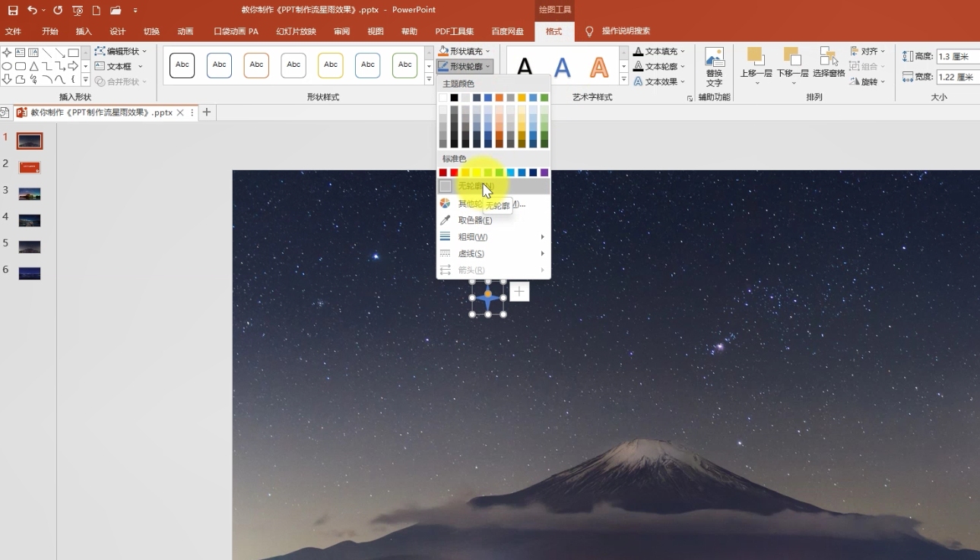Open the Customize Quick Access Toolbar dropdown
Viewport: 980px width, 560px height.
point(135,10)
